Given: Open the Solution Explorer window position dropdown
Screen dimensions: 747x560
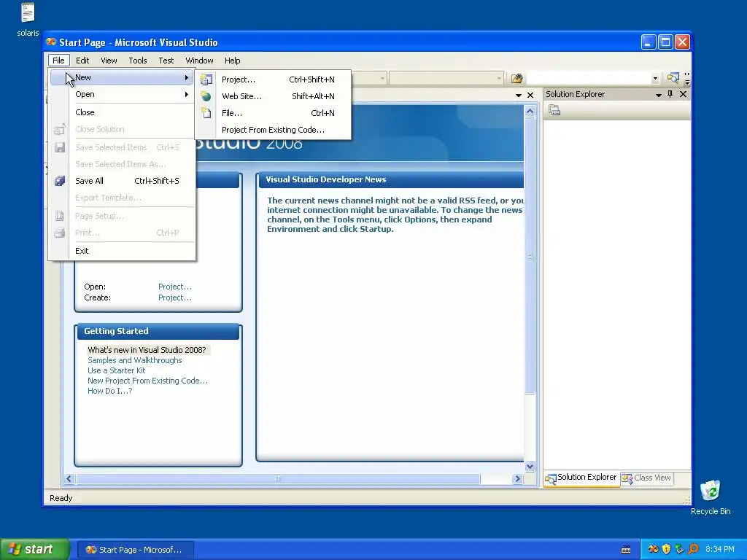Looking at the screenshot, I should click(x=659, y=95).
